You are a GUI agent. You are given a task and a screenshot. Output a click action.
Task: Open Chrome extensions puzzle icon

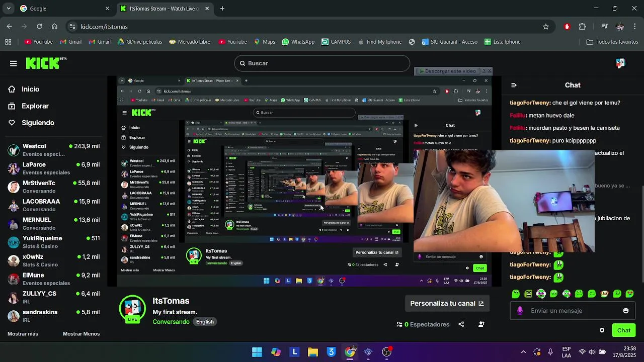583,27
